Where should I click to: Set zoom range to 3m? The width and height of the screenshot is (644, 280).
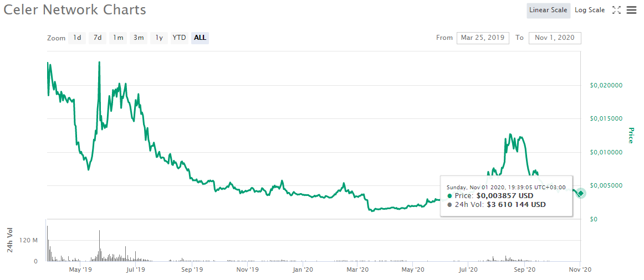click(x=139, y=38)
